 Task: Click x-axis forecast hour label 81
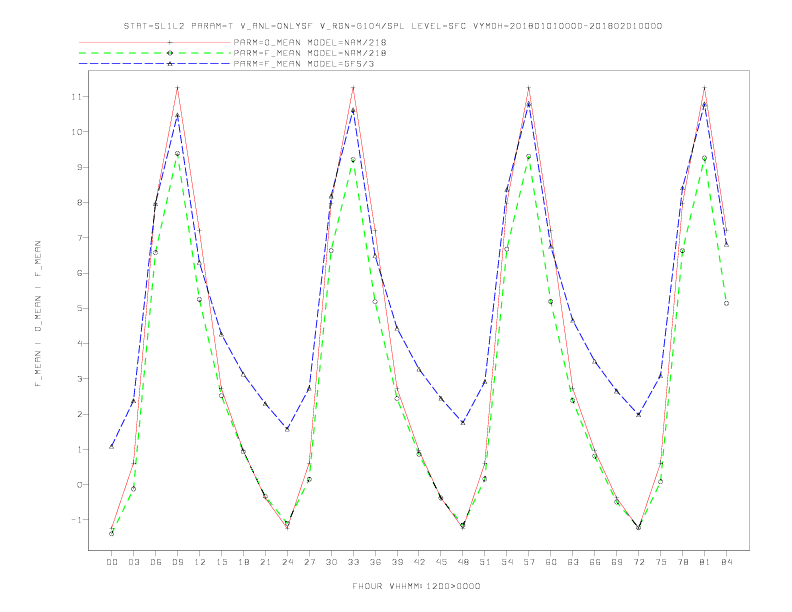(705, 562)
